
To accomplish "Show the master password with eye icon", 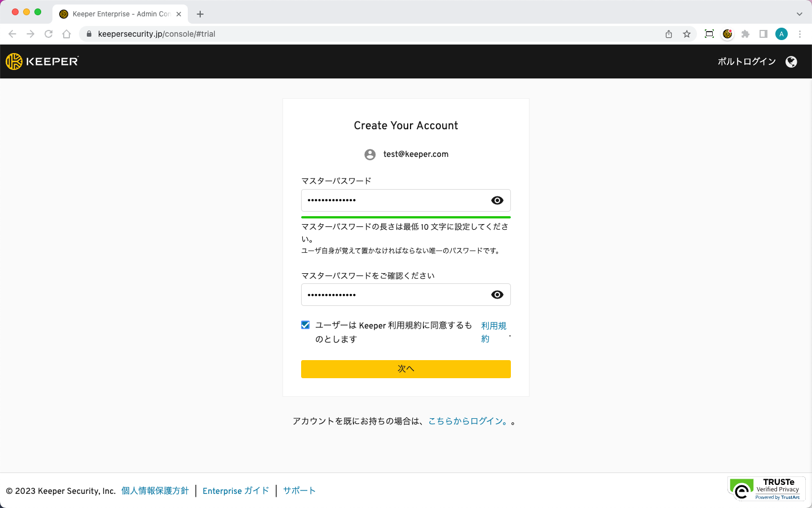I will coord(497,200).
